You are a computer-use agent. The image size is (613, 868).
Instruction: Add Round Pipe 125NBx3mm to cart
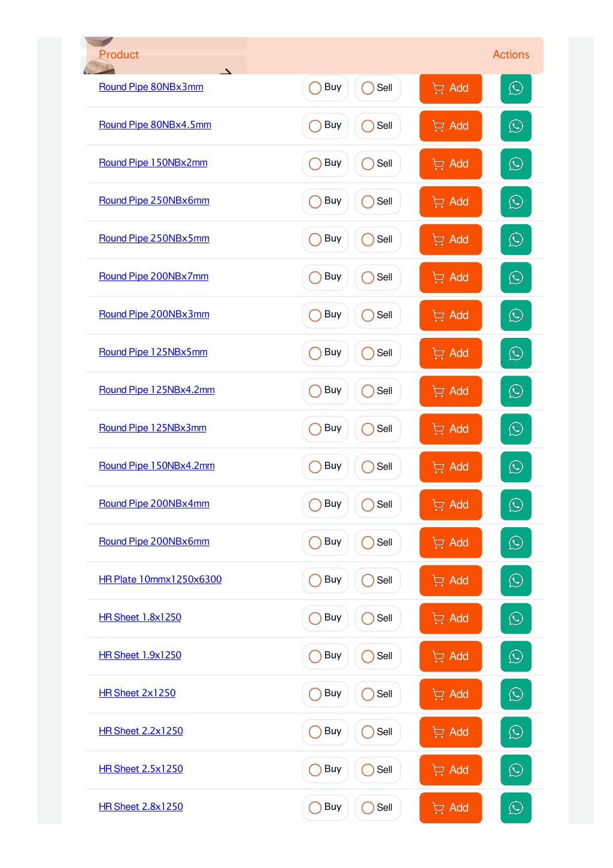tap(451, 429)
